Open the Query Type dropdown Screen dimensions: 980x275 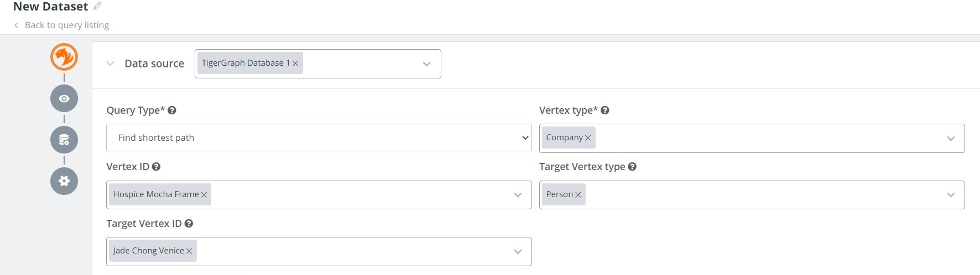click(x=319, y=137)
